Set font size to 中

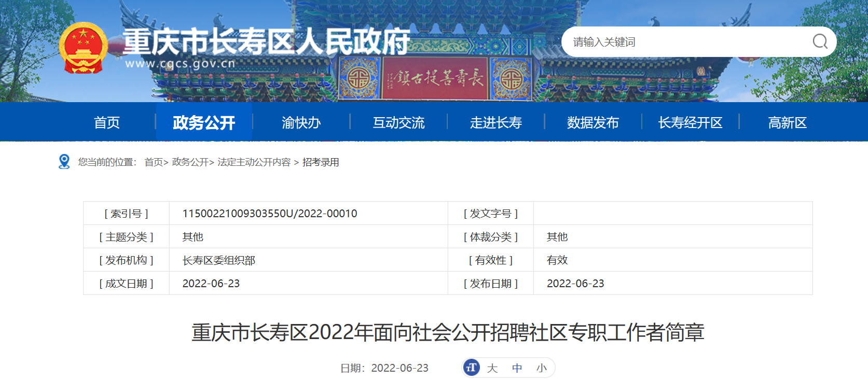click(517, 368)
